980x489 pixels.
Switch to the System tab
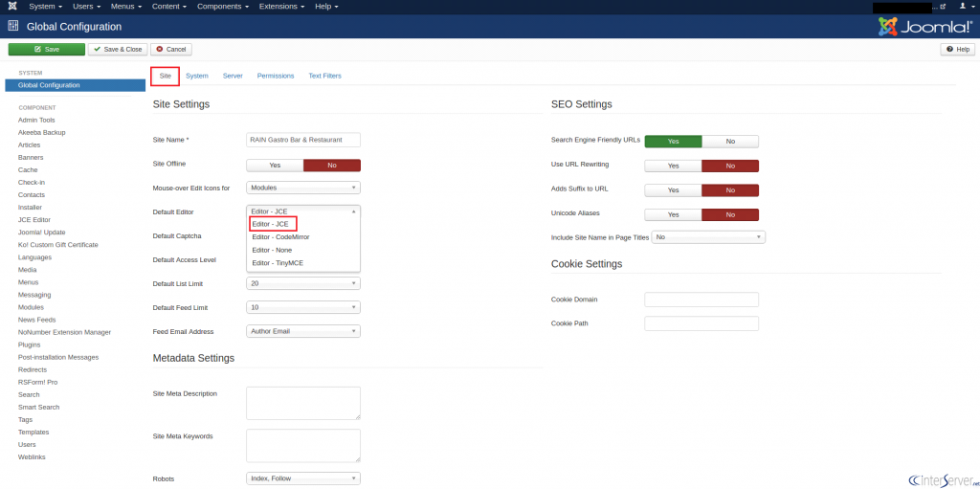(197, 76)
